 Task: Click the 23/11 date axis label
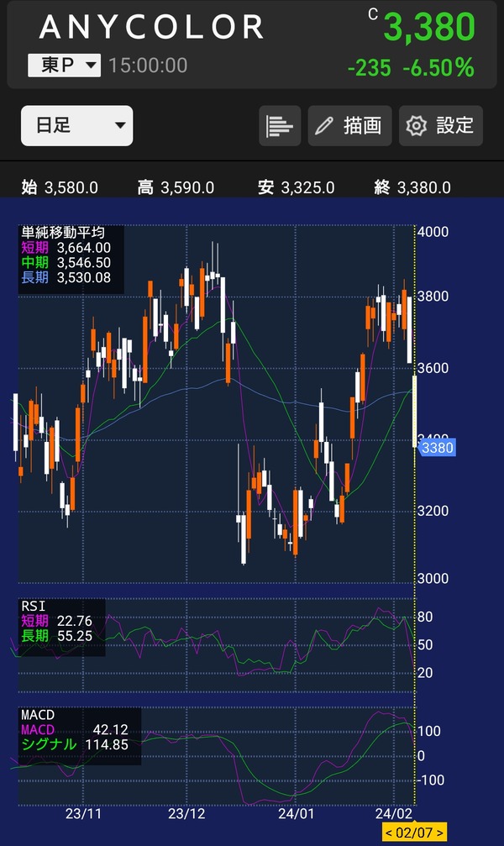click(x=83, y=813)
